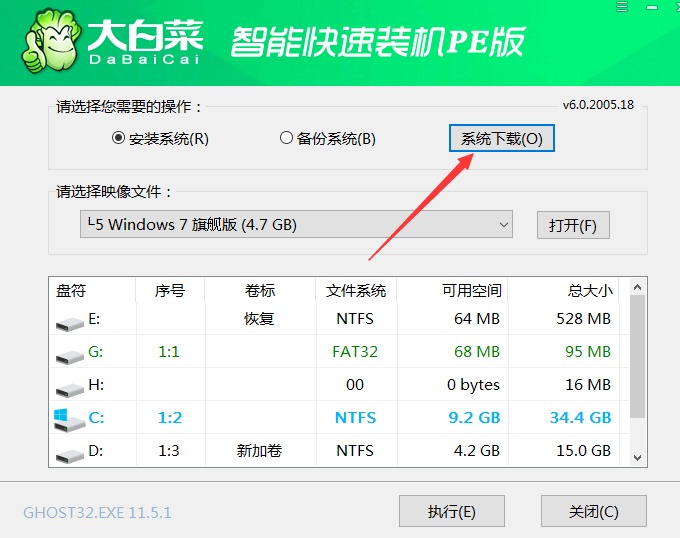The image size is (680, 538).
Task: Select the 1:1 partition number cell
Action: [x=169, y=352]
